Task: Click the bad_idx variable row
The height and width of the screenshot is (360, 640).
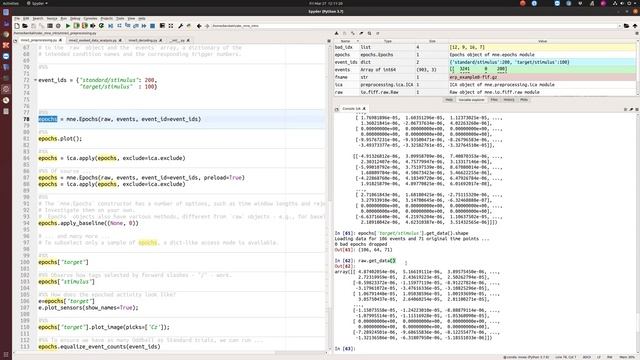Action: pos(485,47)
